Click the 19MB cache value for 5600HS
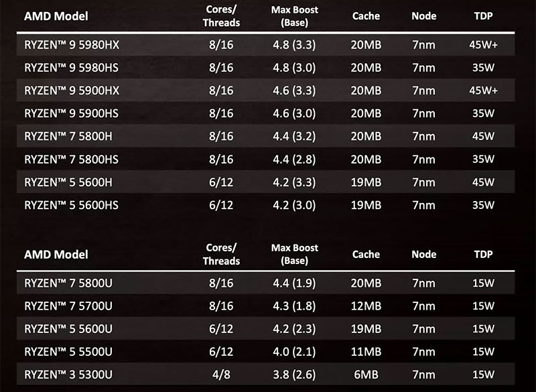Screen dimensions: 536x392 pyautogui.click(x=366, y=205)
